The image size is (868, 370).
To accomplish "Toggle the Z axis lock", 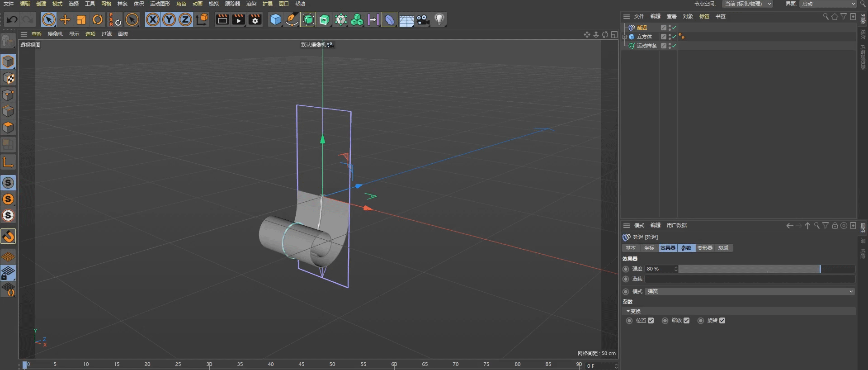I will tap(185, 19).
